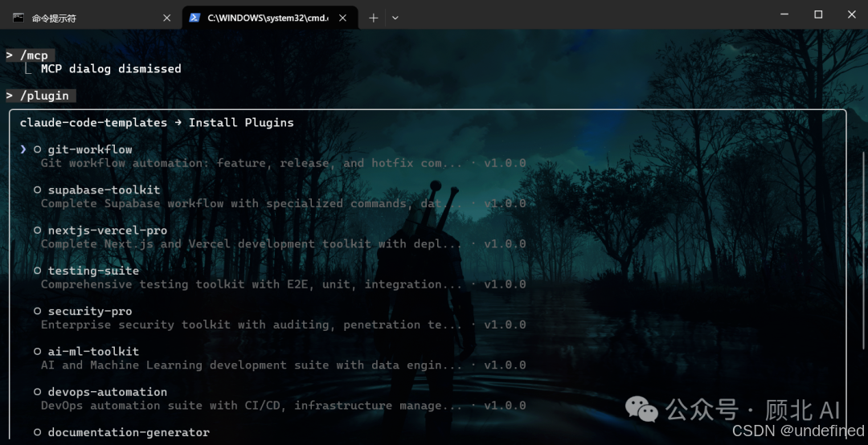Select the C:\WINDOWS\system32\cmd tab
Image resolution: width=868 pixels, height=445 pixels.
(270, 18)
